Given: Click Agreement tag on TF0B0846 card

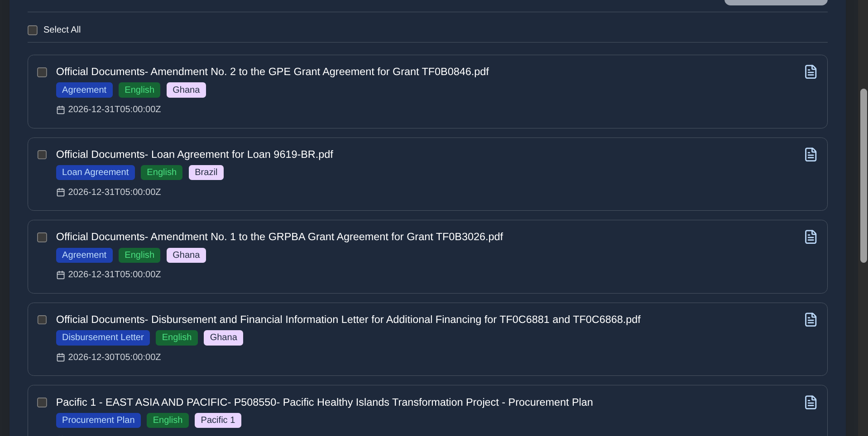Looking at the screenshot, I should [x=84, y=90].
